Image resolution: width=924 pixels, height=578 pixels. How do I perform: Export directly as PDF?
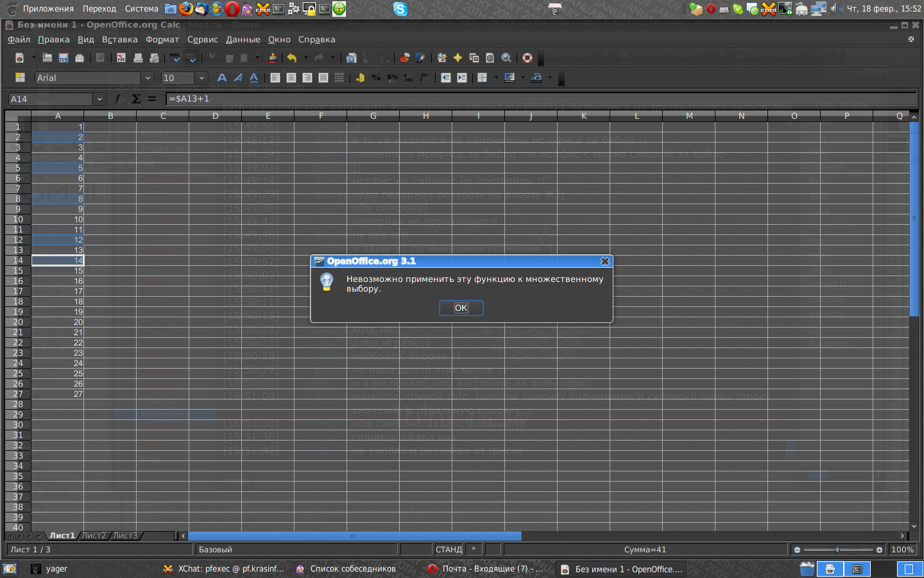(x=121, y=58)
